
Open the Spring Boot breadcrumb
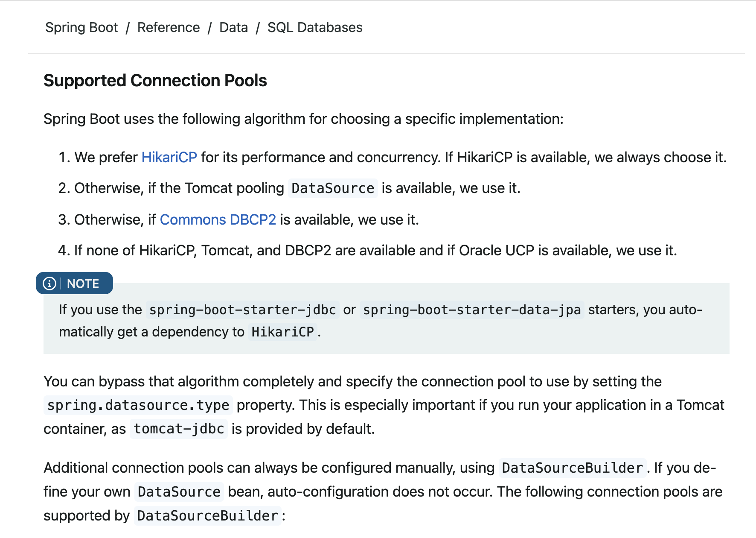pyautogui.click(x=81, y=27)
